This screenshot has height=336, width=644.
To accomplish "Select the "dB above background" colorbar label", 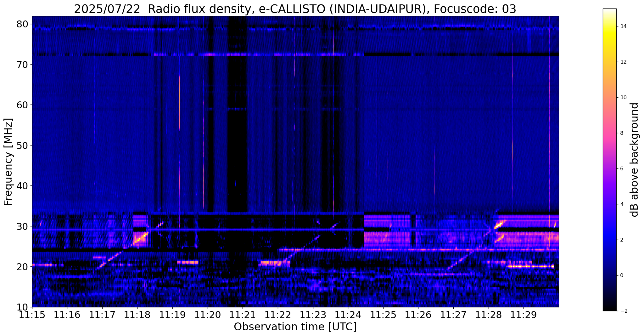I will click(x=635, y=160).
